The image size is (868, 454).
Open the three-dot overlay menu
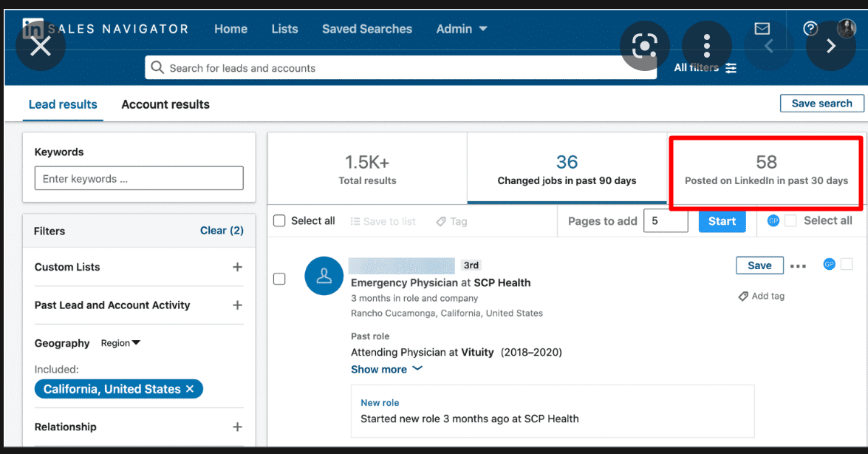(x=707, y=47)
